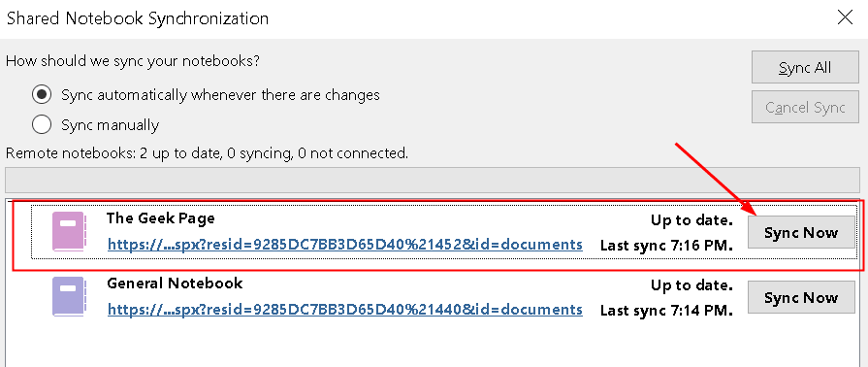The image size is (868, 367).
Task: Click the Remote notebooks status summary text
Action: tap(207, 153)
